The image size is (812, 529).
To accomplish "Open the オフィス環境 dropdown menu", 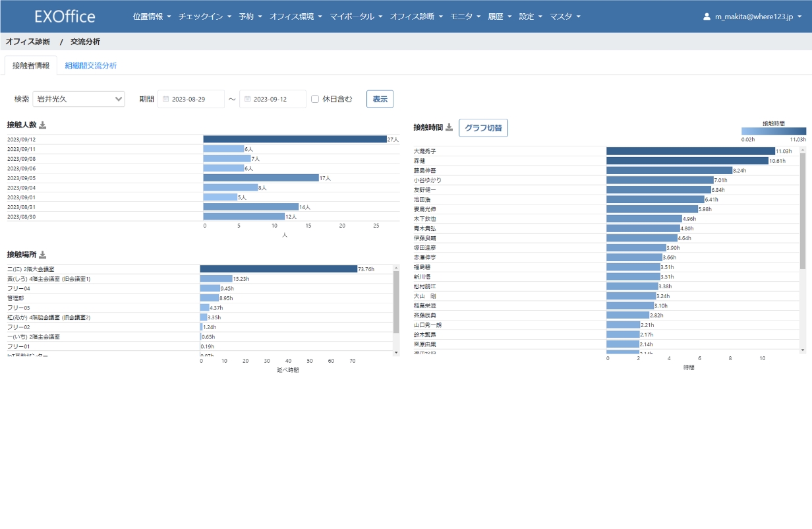I will (x=295, y=16).
